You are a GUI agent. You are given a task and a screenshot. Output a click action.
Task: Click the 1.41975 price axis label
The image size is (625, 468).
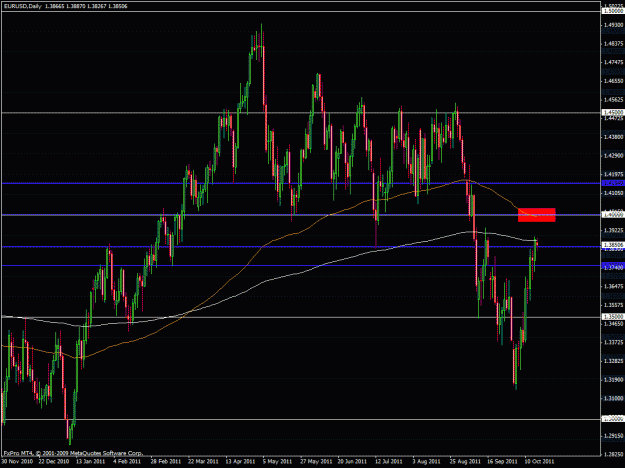pyautogui.click(x=613, y=174)
